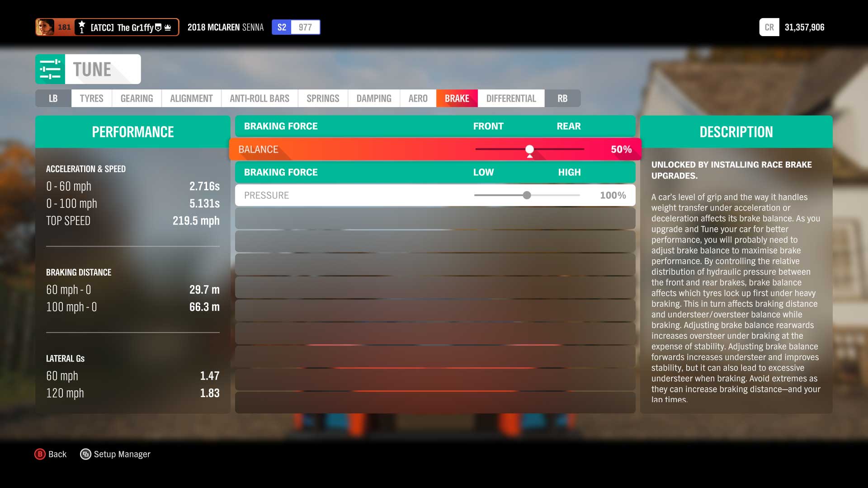Viewport: 868px width, 488px height.
Task: Click the 31,357,906 credits amount
Action: 804,27
